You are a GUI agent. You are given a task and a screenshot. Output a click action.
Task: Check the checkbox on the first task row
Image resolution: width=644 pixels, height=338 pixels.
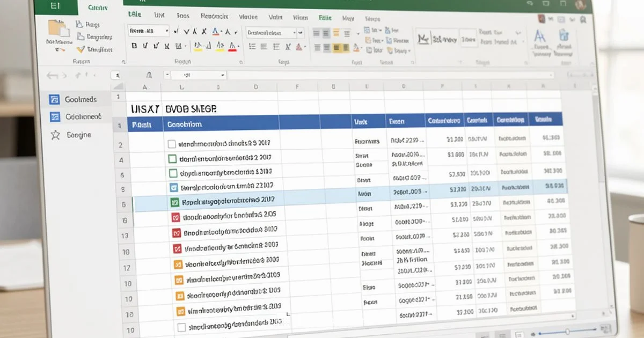[172, 143]
